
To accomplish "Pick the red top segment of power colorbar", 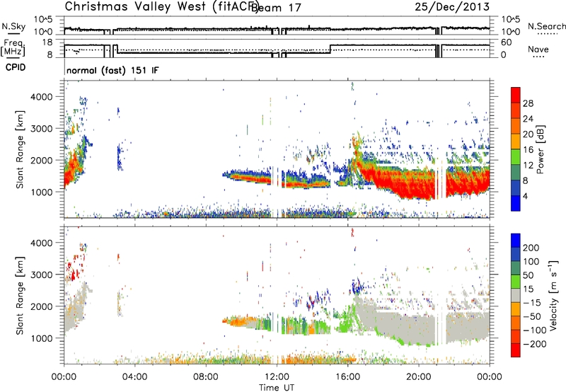I will coord(516,95).
